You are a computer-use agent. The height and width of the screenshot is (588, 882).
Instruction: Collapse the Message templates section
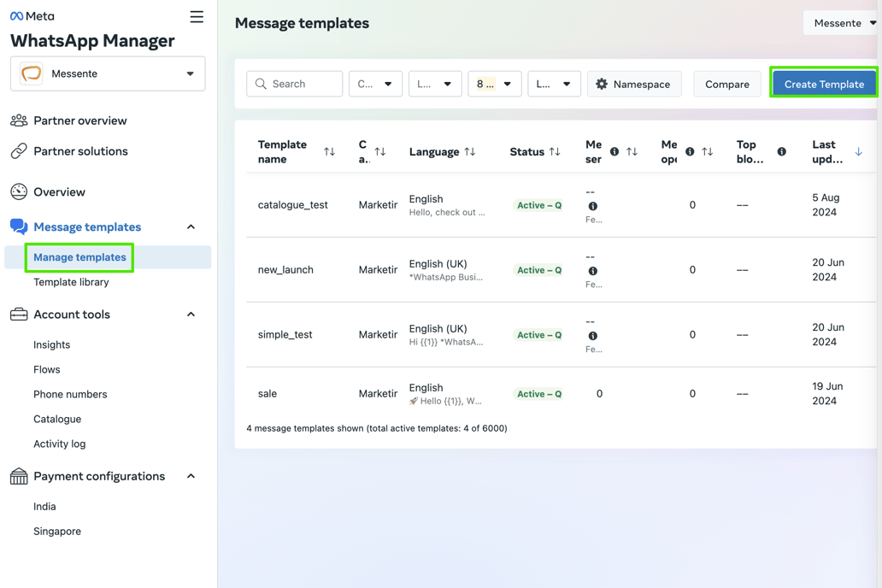pos(191,226)
